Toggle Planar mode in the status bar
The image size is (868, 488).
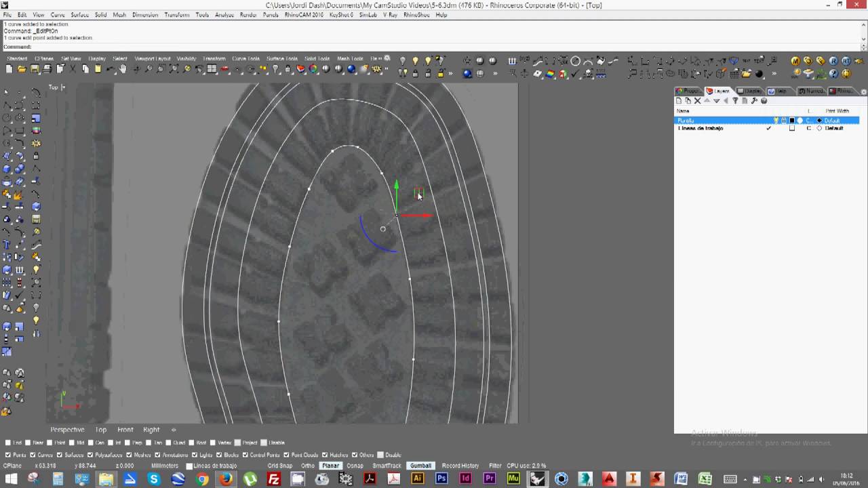331,466
